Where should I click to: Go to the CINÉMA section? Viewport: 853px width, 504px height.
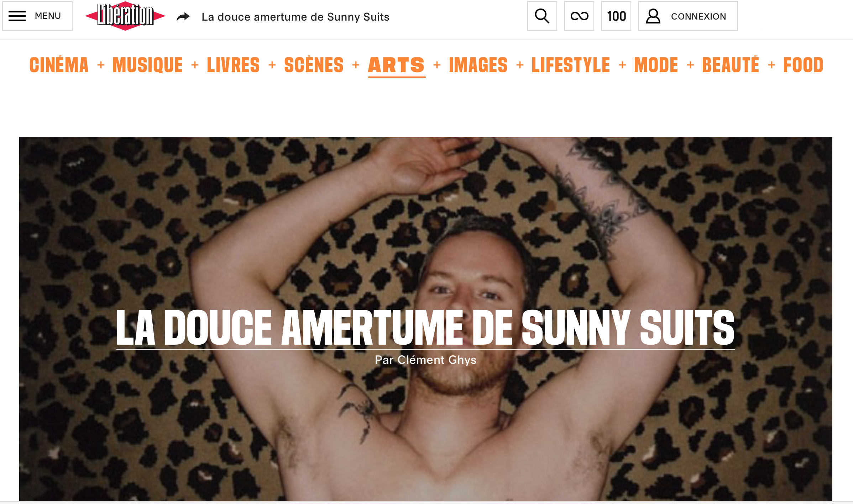[x=59, y=65]
